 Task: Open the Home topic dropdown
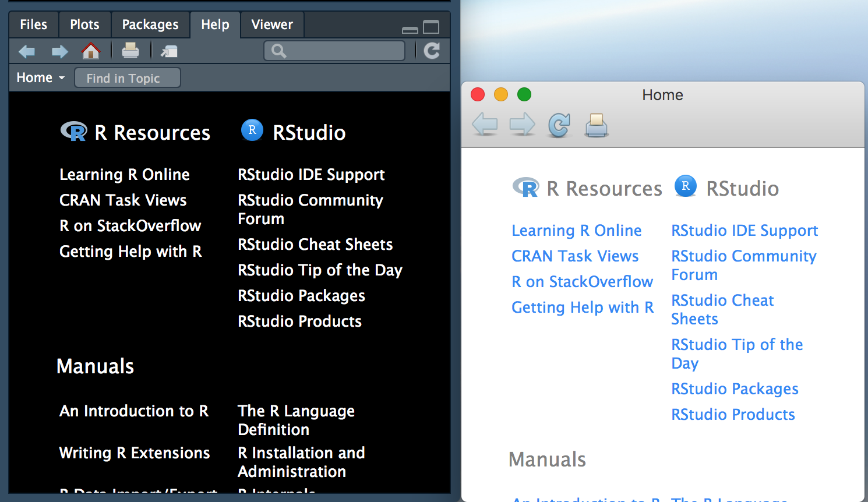[x=40, y=77]
